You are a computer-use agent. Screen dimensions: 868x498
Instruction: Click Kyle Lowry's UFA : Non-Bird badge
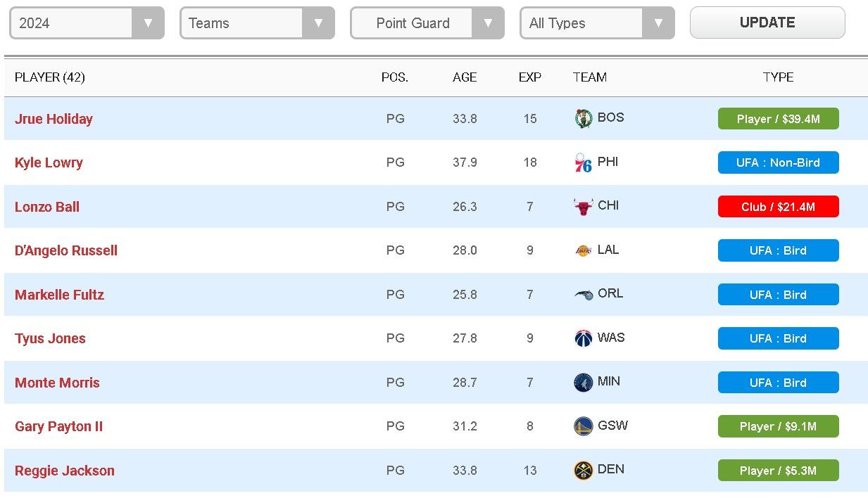[x=778, y=162]
